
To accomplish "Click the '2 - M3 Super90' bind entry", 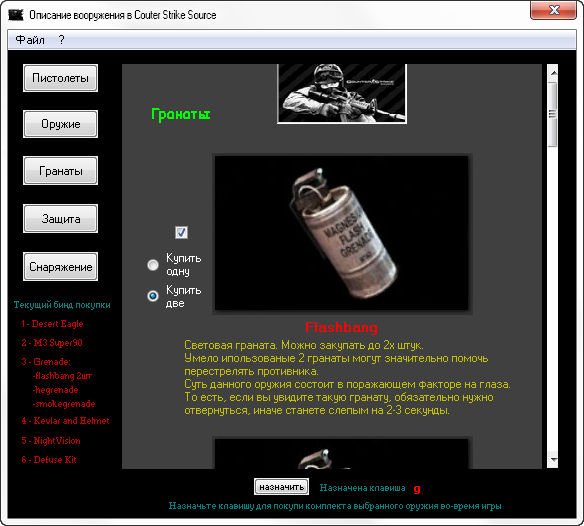I will click(x=52, y=343).
